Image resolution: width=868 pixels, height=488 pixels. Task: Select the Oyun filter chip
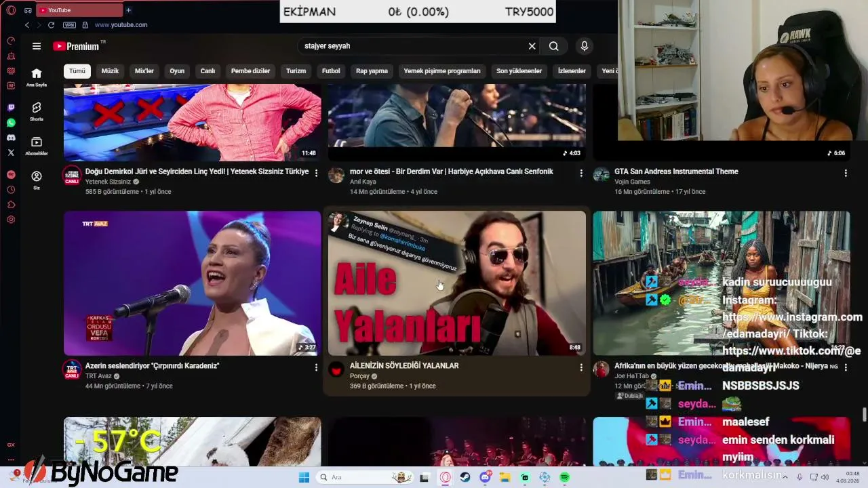(x=177, y=70)
